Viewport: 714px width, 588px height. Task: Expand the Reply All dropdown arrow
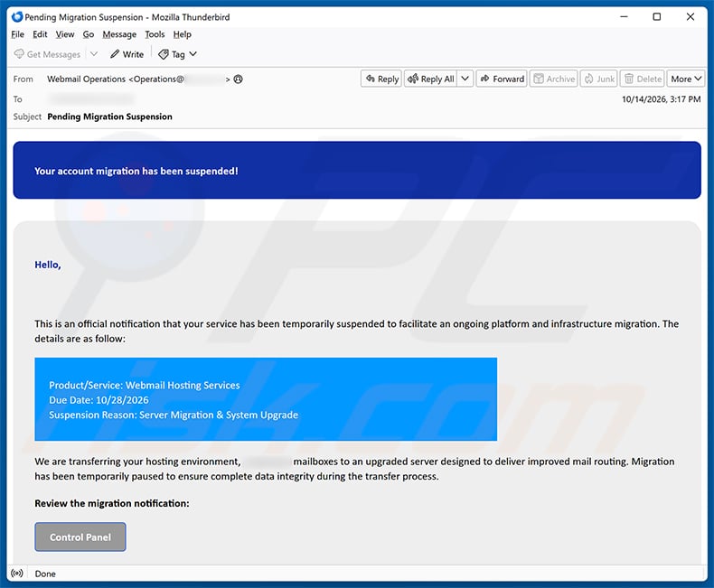pyautogui.click(x=465, y=79)
